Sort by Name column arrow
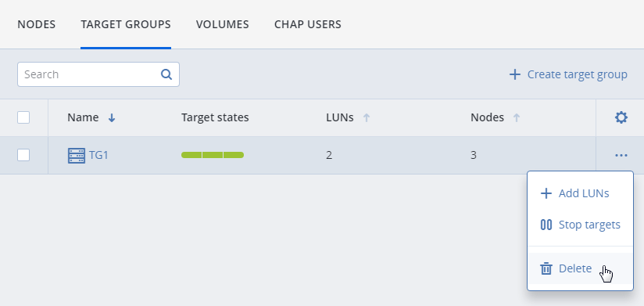Image resolution: width=644 pixels, height=306 pixels. point(111,118)
